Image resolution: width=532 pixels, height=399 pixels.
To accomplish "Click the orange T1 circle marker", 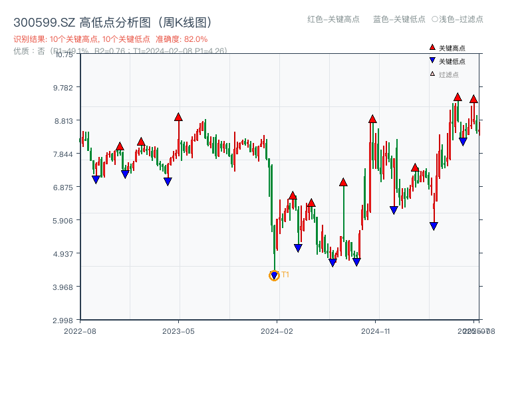I will [274, 275].
